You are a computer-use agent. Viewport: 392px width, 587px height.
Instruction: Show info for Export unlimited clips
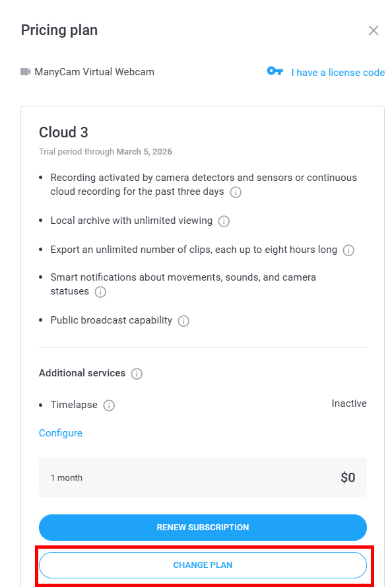pos(348,250)
